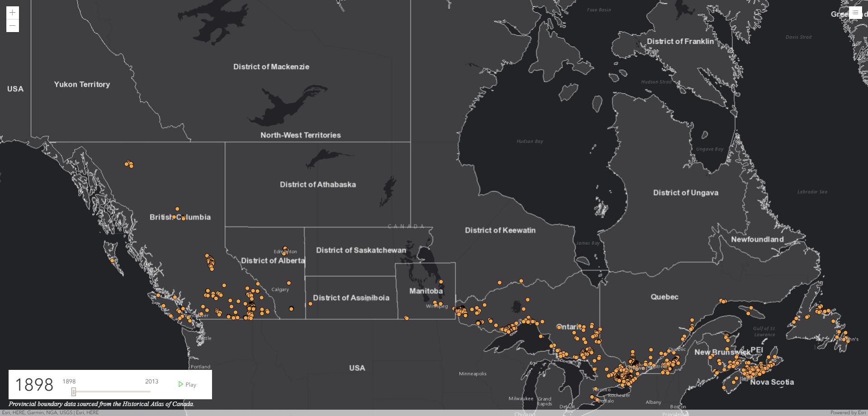Click the time slider handle
Viewport: 868px width, 416px height.
(x=73, y=392)
